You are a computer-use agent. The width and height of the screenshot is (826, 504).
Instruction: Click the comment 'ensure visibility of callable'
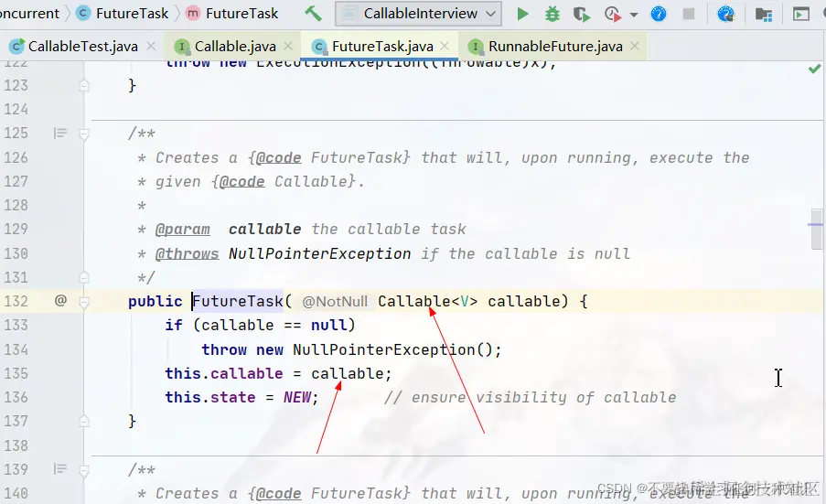[543, 397]
